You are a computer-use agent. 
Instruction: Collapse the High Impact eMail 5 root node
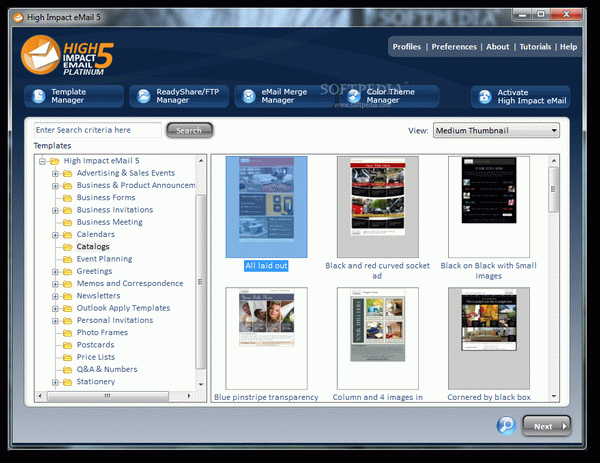click(42, 161)
